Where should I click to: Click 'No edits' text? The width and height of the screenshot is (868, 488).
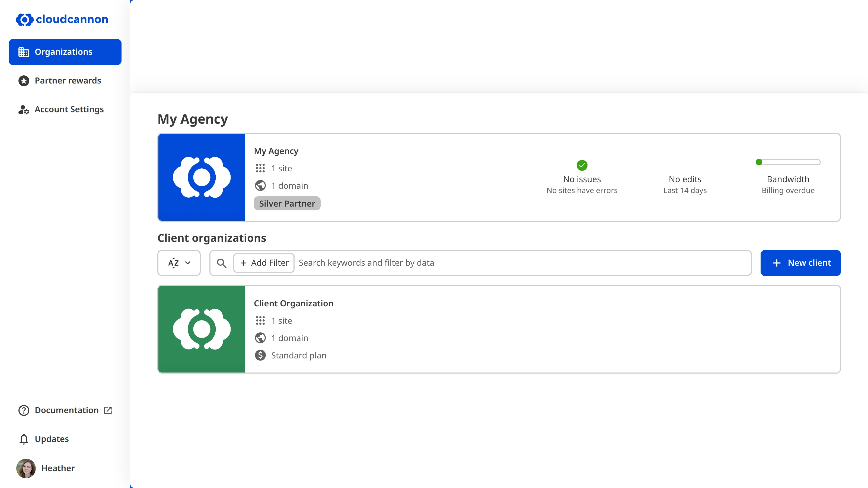[685, 179]
